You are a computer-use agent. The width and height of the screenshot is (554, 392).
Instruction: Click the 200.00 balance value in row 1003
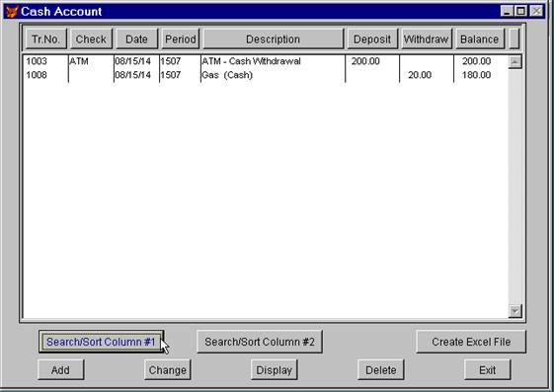(x=476, y=61)
